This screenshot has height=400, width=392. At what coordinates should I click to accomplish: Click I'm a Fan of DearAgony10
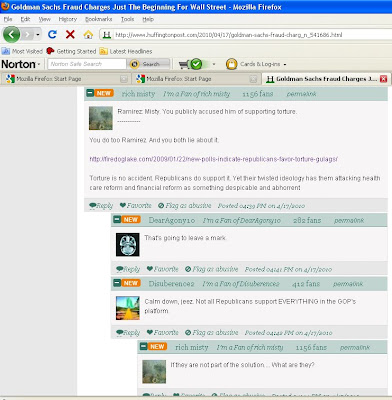[x=242, y=220]
